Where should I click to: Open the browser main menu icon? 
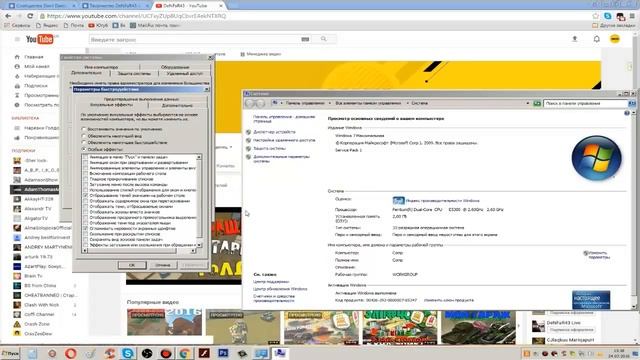(x=632, y=16)
